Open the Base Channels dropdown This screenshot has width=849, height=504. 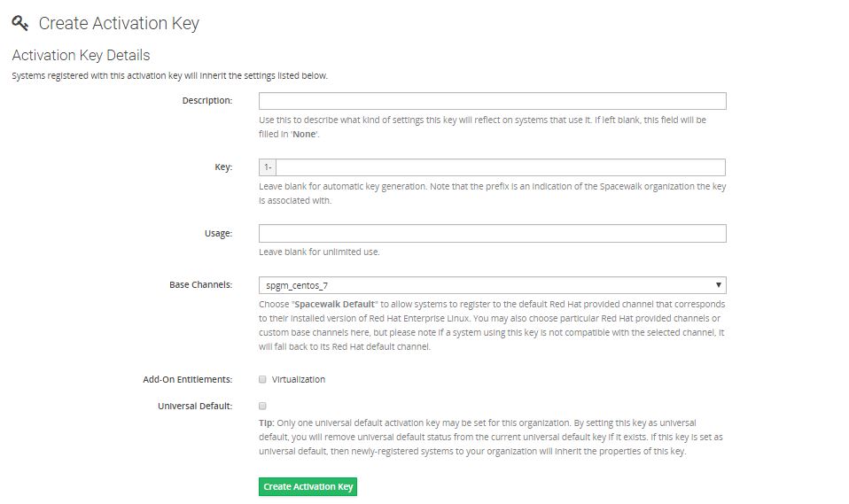(x=492, y=285)
